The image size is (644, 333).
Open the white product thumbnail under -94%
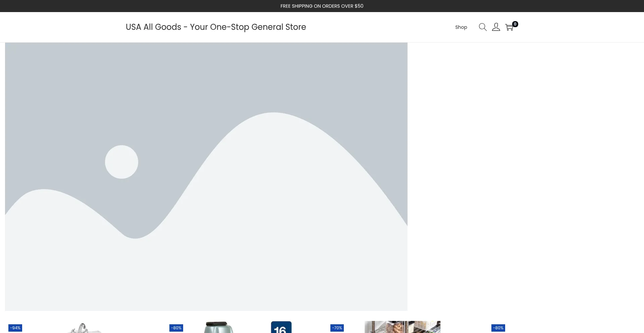(x=84, y=328)
